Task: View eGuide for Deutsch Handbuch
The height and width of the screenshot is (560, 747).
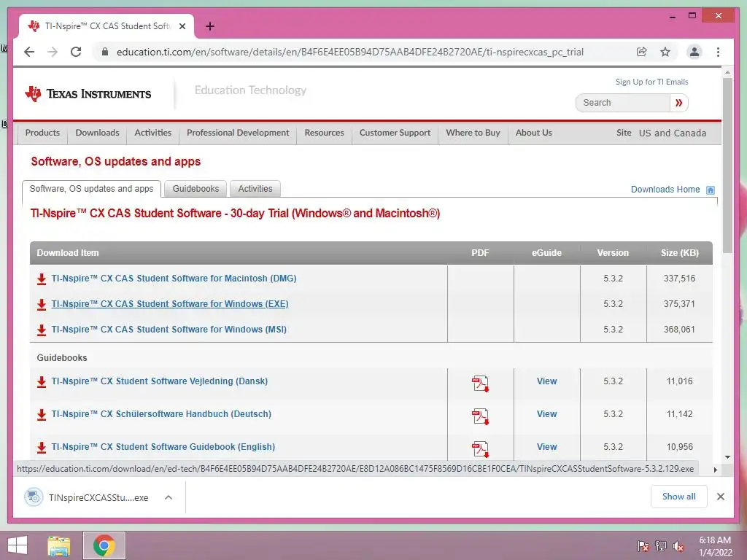Action: pos(546,414)
